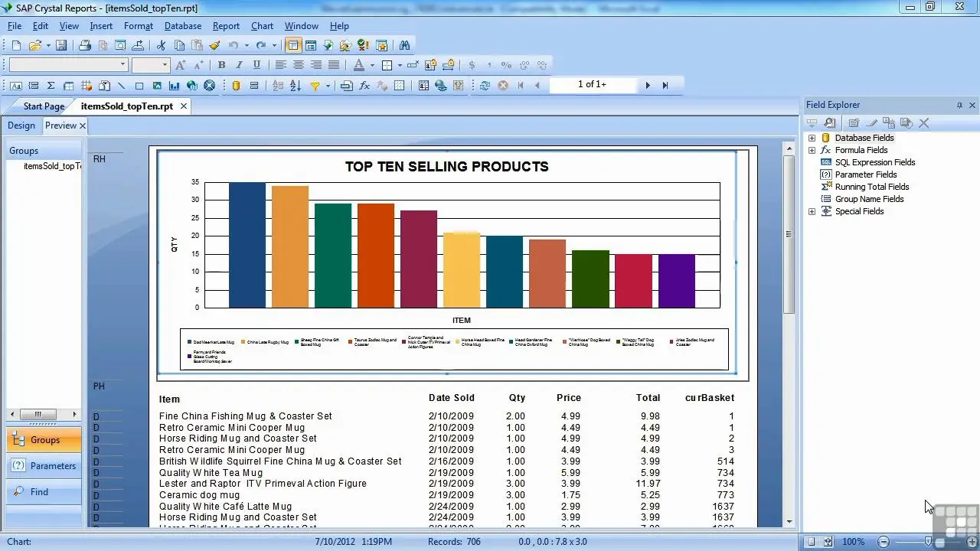This screenshot has height=551, width=980.
Task: Toggle align right button
Action: click(315, 65)
